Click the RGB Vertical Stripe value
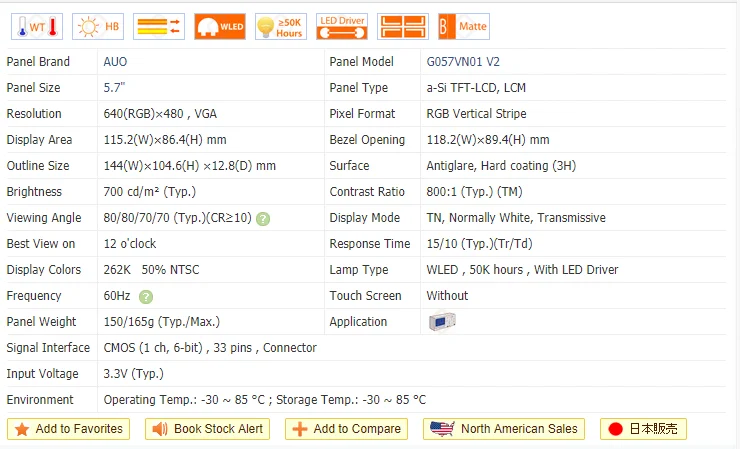Image resolution: width=740 pixels, height=449 pixels. [x=476, y=114]
